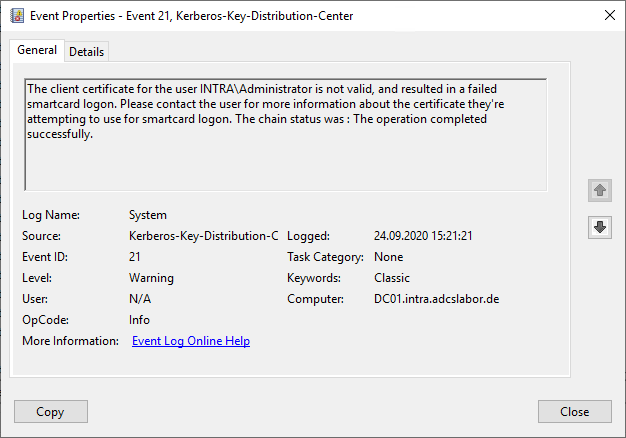Viewport: 626px width, 438px height.
Task: Click the Event Properties title bar icon
Action: coord(17,16)
